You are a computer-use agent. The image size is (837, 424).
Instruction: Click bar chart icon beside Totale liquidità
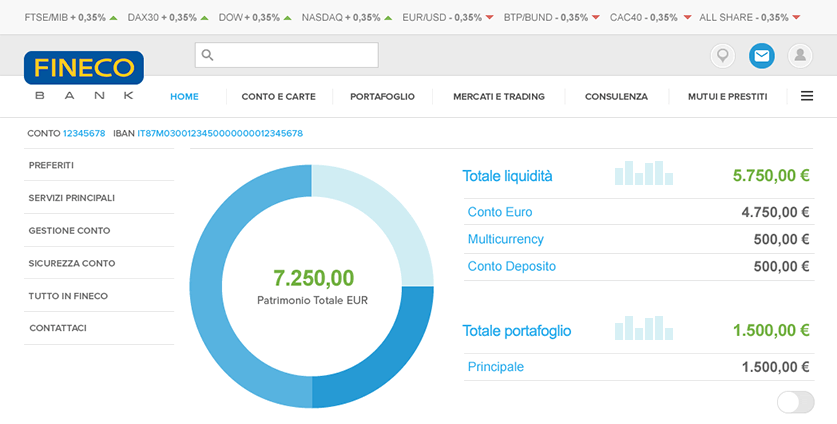pyautogui.click(x=644, y=173)
